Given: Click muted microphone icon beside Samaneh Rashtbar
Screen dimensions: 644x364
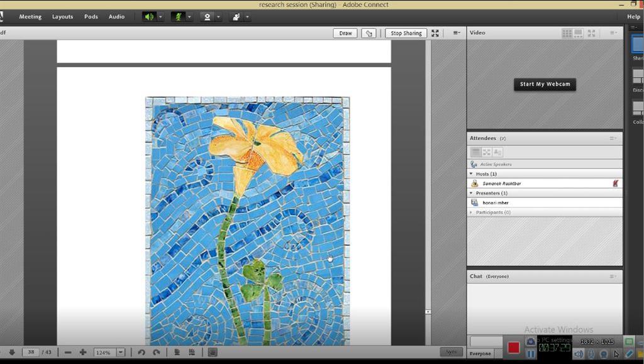Looking at the screenshot, I should tap(615, 184).
